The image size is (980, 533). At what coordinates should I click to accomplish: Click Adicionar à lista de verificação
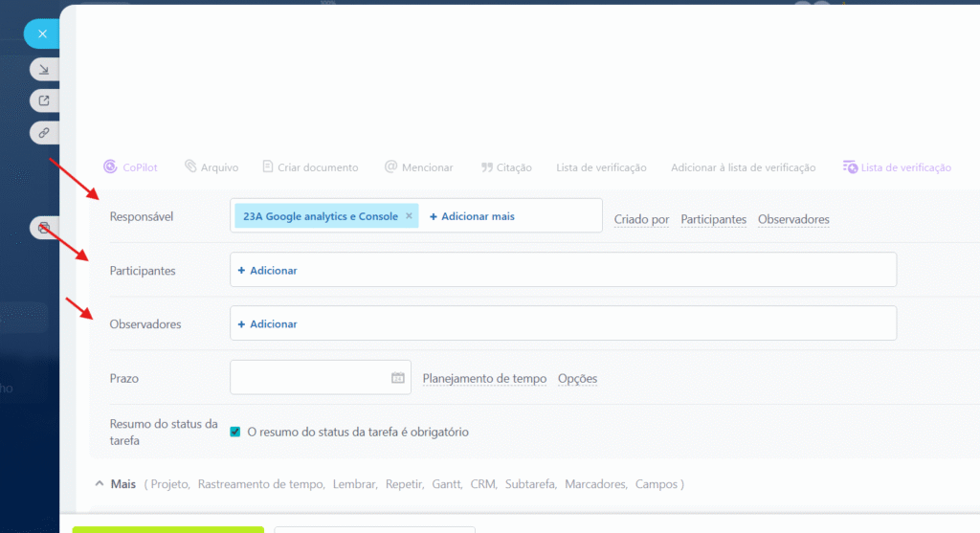click(743, 167)
